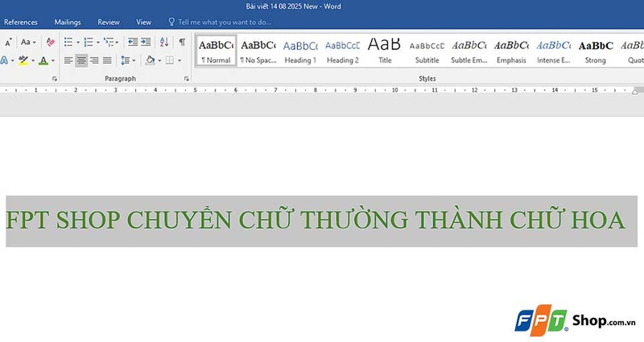Click the Tell me lightbulb icon
Image resolution: width=644 pixels, height=342 pixels.
point(171,22)
